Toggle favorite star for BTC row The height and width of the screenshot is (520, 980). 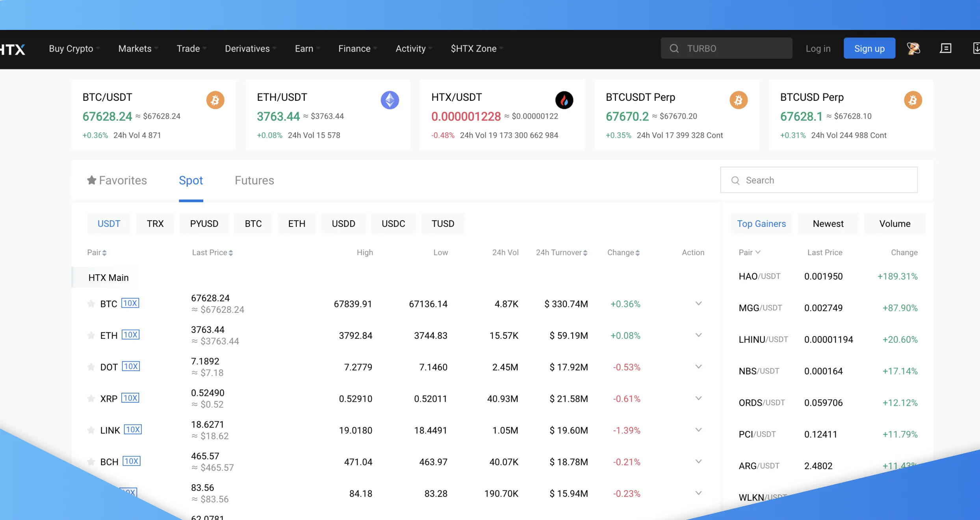pos(91,304)
